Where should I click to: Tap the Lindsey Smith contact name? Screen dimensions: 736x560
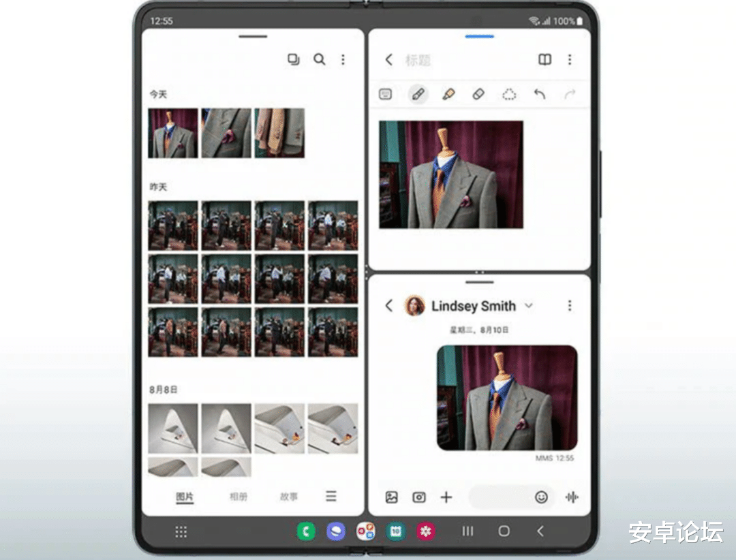tap(473, 306)
